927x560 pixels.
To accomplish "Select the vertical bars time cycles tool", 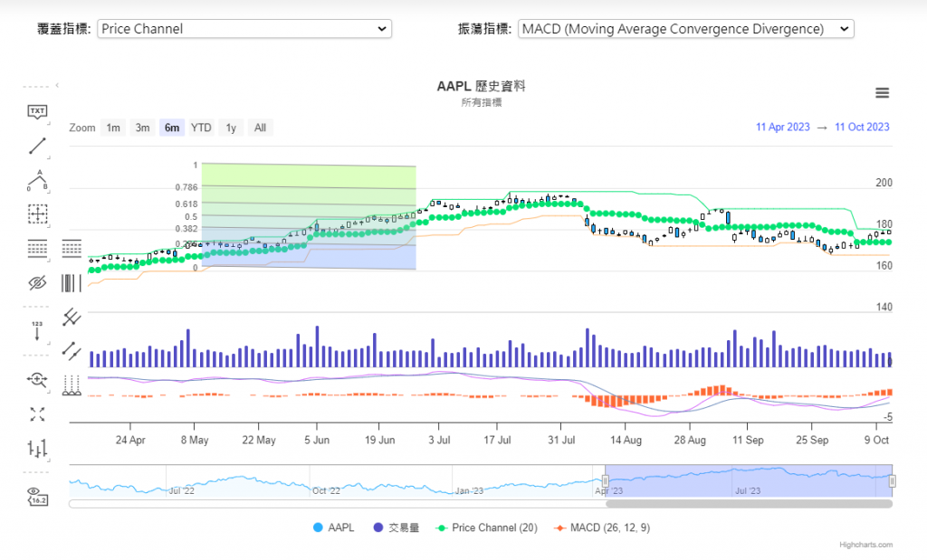I will point(72,283).
